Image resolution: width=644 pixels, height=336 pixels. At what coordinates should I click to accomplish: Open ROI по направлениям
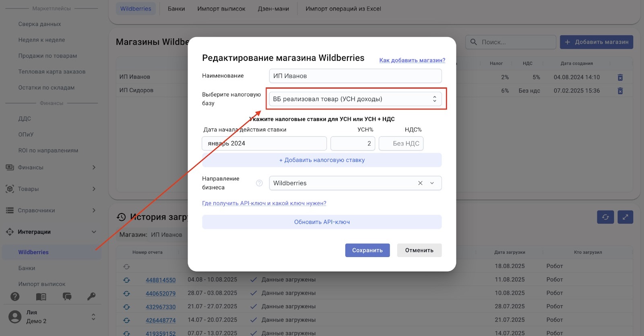[48, 151]
